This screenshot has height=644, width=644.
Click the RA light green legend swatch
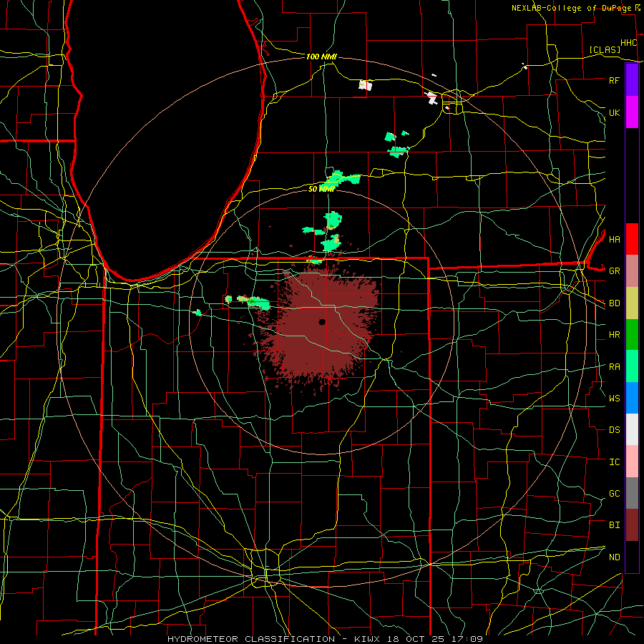(632, 366)
